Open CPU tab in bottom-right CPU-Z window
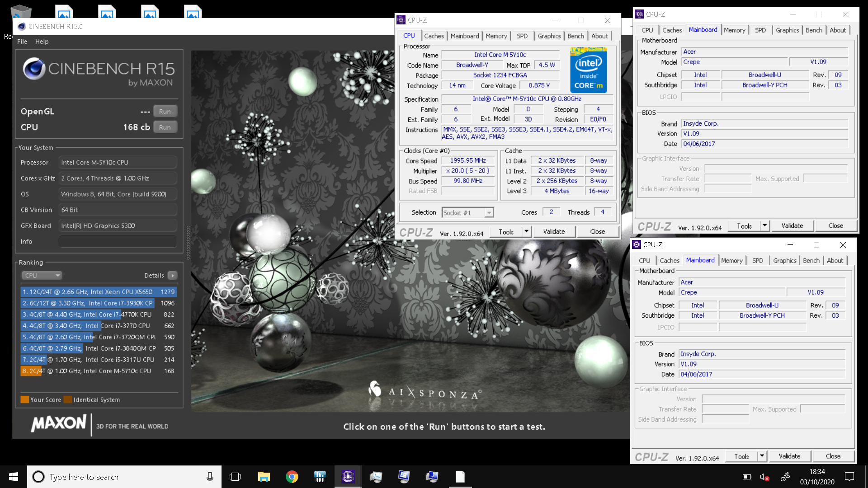The image size is (868, 488). (x=644, y=261)
